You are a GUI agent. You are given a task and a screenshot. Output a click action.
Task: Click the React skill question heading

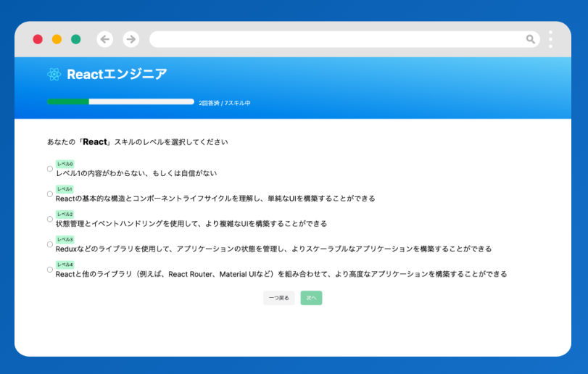coord(137,142)
